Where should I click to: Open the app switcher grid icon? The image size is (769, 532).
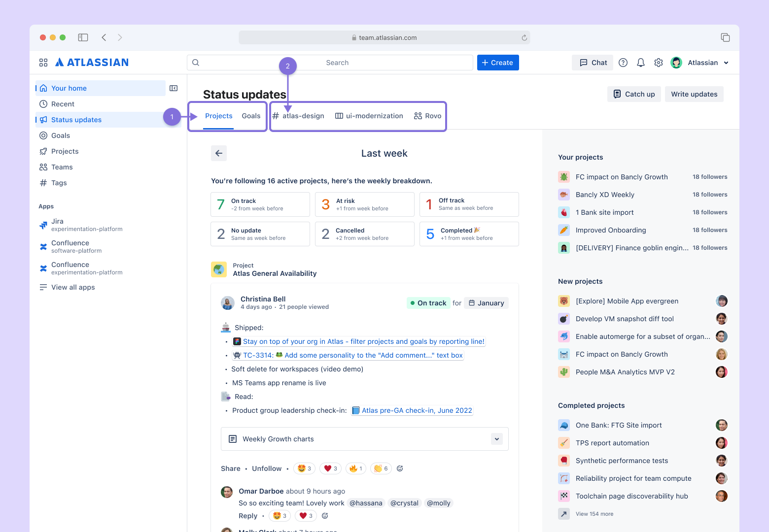43,62
